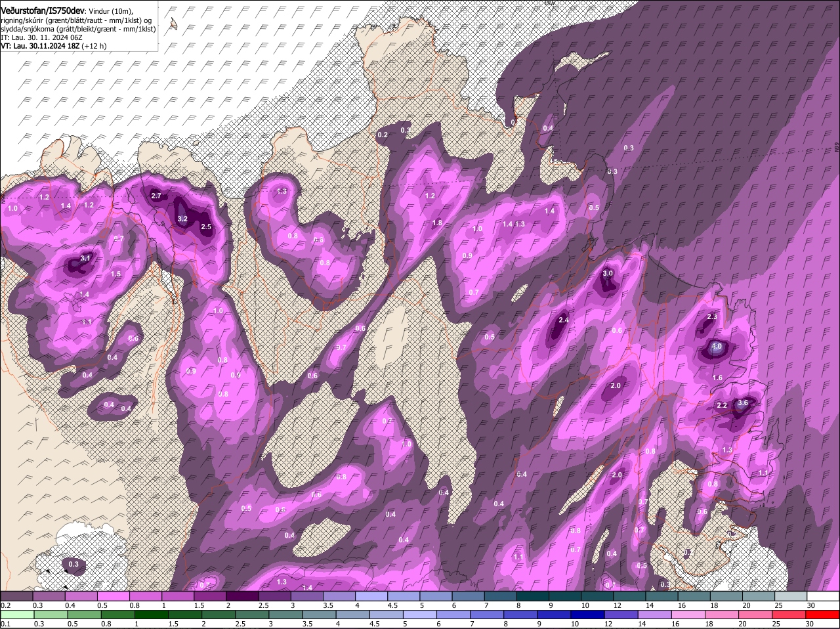
Task: Click the rain legend swatch starting at 12
Action: (621, 615)
